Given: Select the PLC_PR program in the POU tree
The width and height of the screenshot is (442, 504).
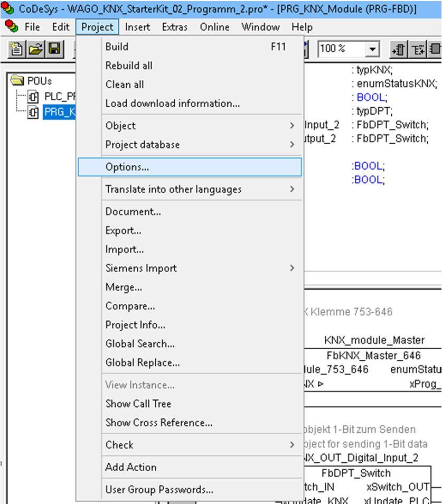Looking at the screenshot, I should pos(51,96).
